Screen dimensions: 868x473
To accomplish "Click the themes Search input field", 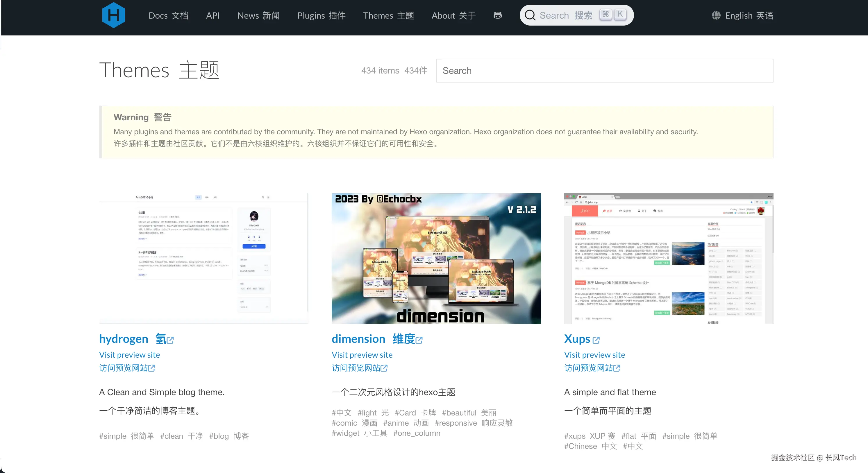I will (x=605, y=71).
